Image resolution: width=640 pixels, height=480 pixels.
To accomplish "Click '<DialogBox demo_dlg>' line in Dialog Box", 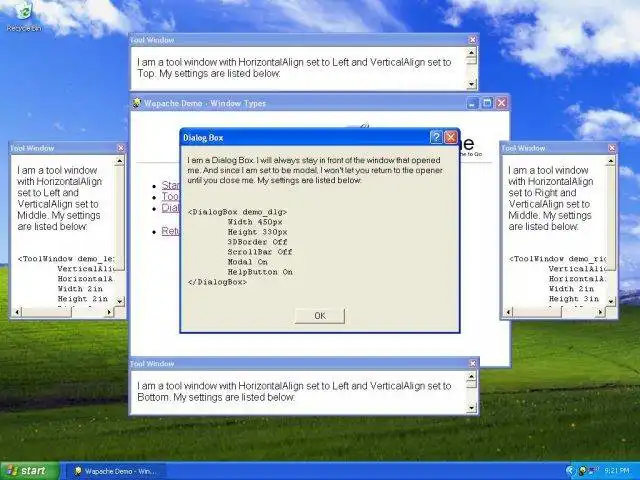I will 237,212.
